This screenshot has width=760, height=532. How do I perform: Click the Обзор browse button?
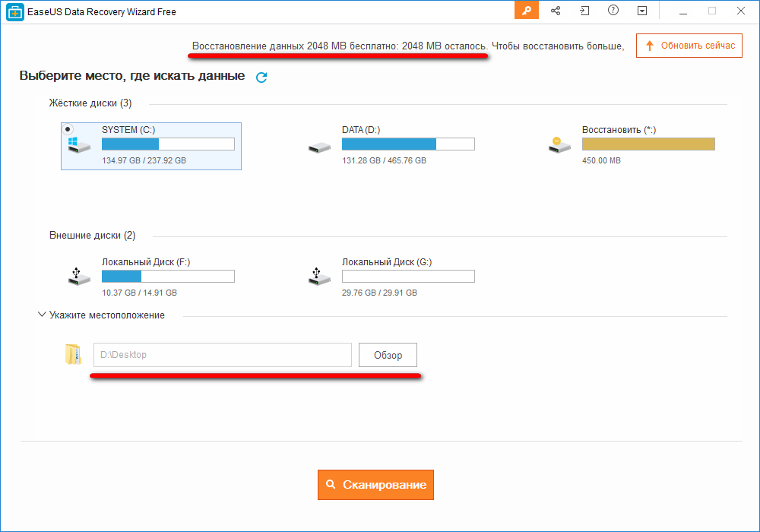pyautogui.click(x=388, y=355)
